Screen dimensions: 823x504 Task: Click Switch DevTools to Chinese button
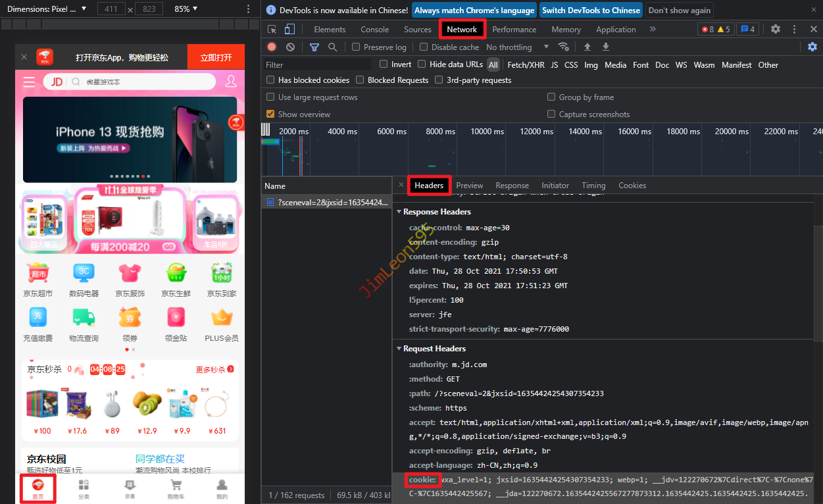click(591, 11)
